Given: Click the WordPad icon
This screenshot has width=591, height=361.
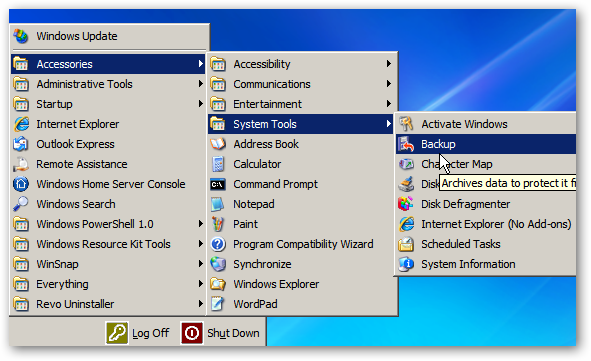Looking at the screenshot, I should click(218, 304).
